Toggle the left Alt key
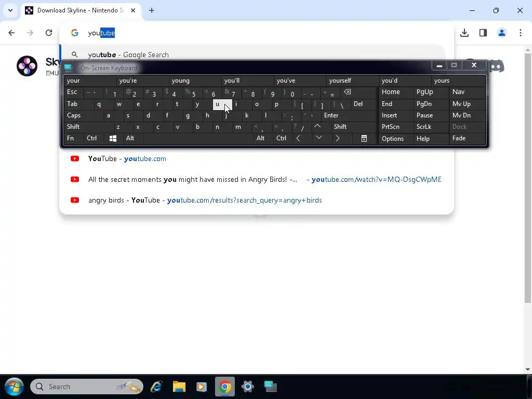532x399 pixels. tap(133, 138)
